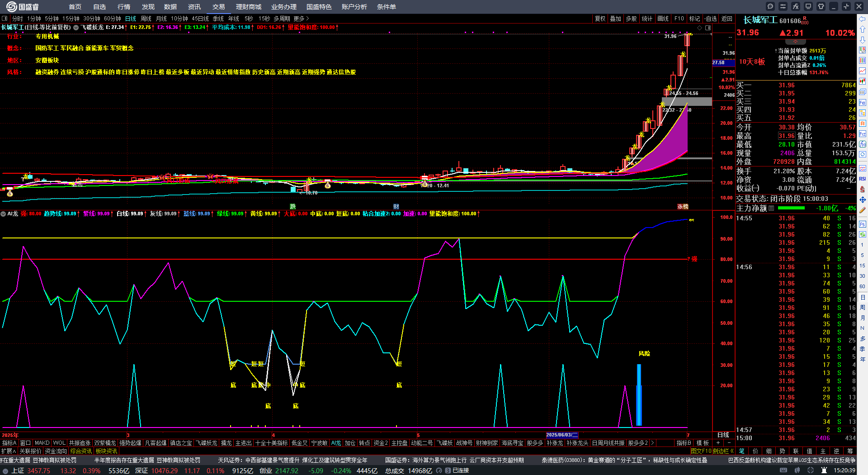This screenshot has width=868, height=475.
Task: Click the target icon in status bar
Action: coord(811,470)
